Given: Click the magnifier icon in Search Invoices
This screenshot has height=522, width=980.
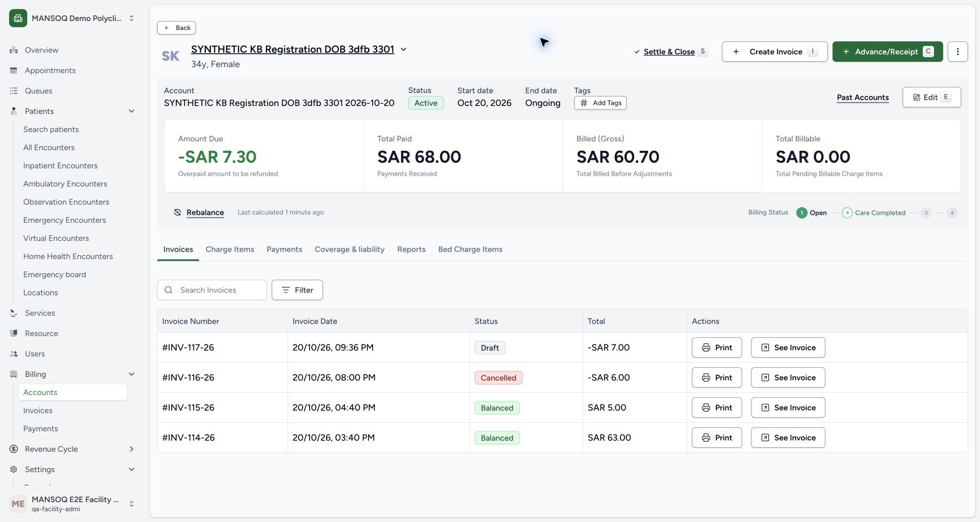Looking at the screenshot, I should [168, 290].
